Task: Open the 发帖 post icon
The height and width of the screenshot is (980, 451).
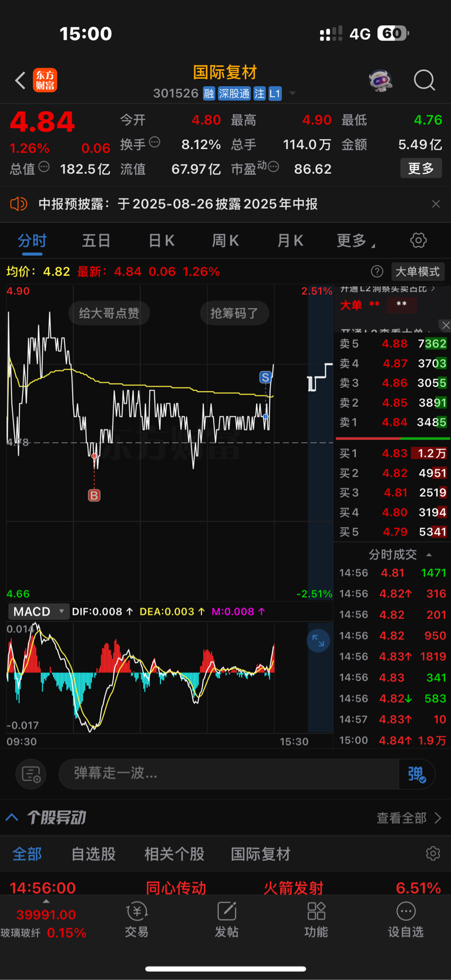Action: click(227, 920)
